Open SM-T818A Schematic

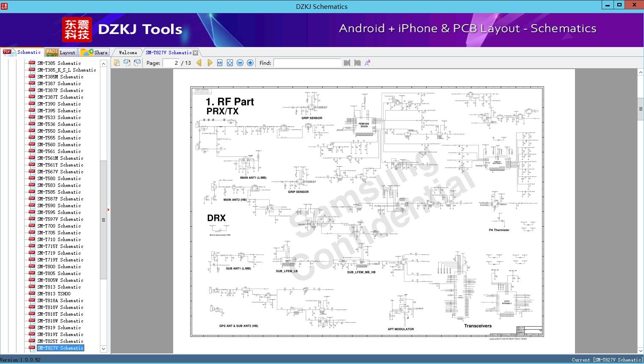(x=60, y=300)
